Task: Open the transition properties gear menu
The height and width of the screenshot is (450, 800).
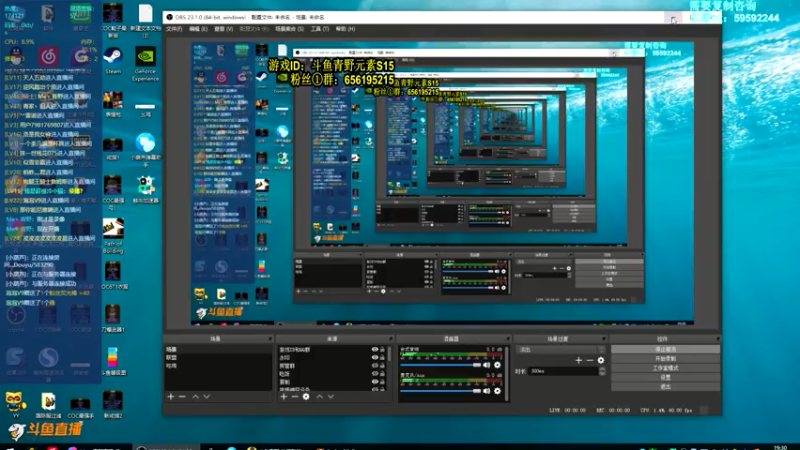Action: click(x=601, y=360)
